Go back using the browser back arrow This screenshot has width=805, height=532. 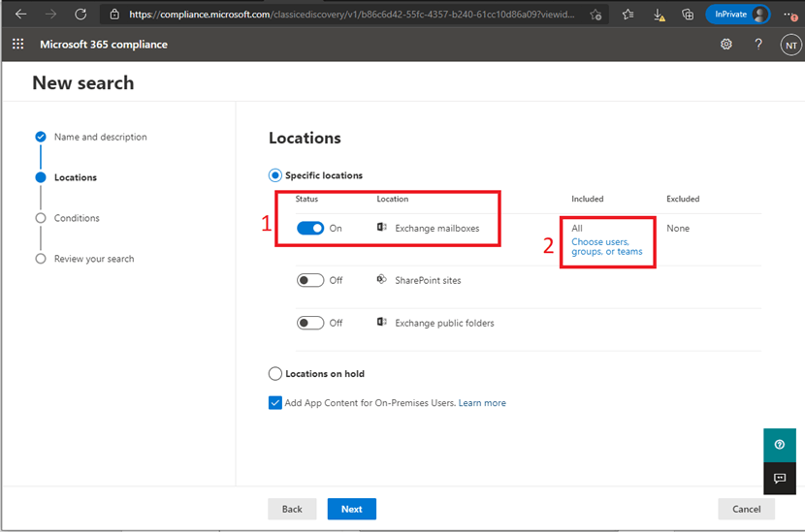tap(20, 15)
